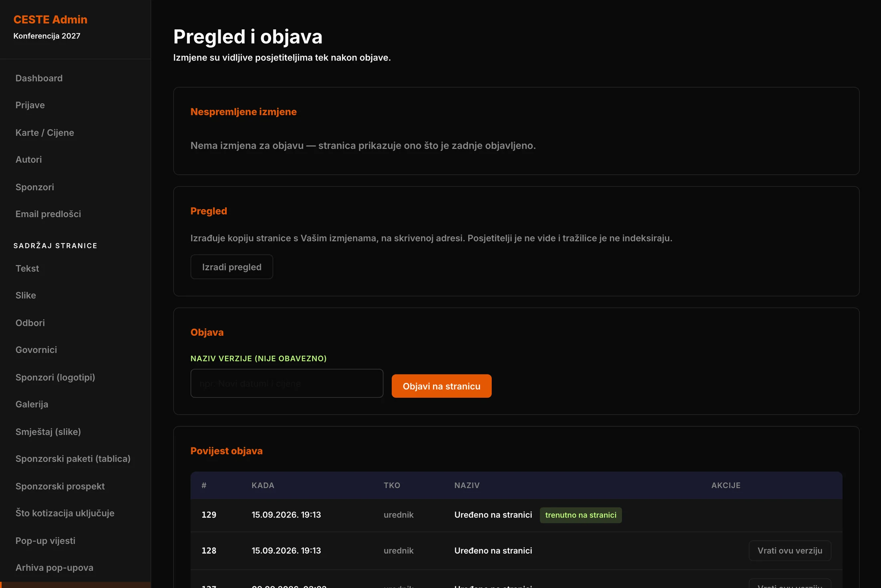The width and height of the screenshot is (881, 588).
Task: Restore version 128 with Vrati ovu verziju
Action: (x=790, y=551)
